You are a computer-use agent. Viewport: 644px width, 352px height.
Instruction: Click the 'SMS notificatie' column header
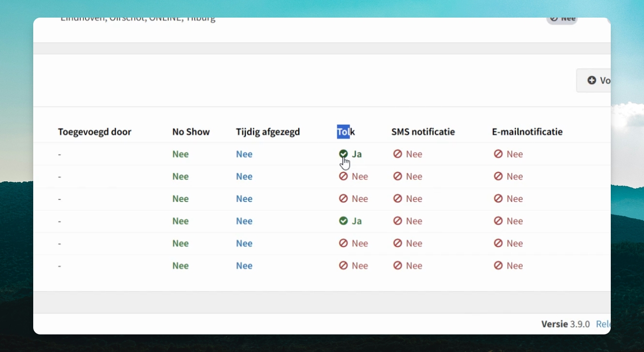pyautogui.click(x=423, y=132)
